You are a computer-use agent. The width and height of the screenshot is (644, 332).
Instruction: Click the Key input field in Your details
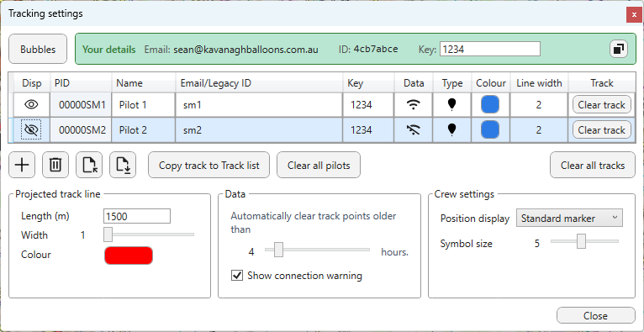(x=490, y=50)
